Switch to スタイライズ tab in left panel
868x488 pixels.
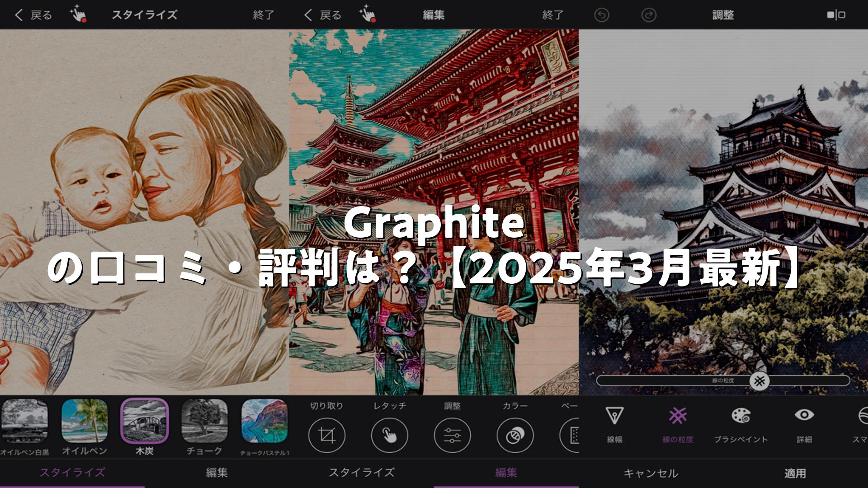pyautogui.click(x=72, y=473)
